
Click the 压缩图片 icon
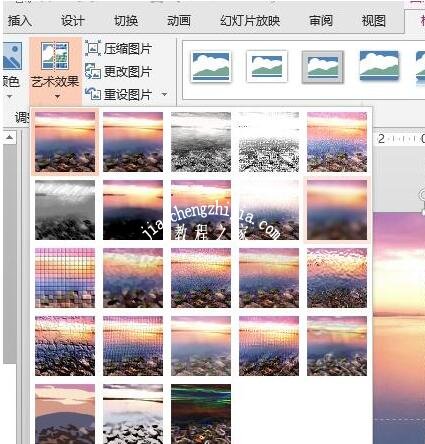pos(93,48)
